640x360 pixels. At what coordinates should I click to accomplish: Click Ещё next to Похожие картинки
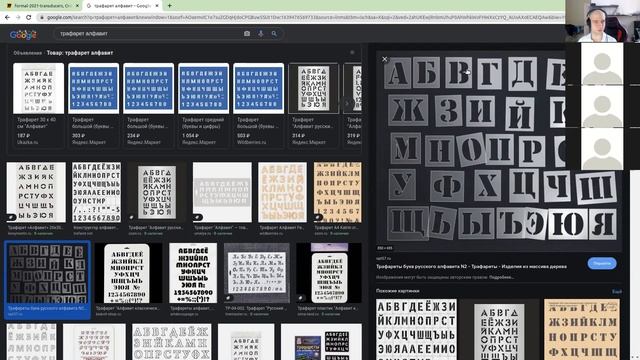pos(617,291)
